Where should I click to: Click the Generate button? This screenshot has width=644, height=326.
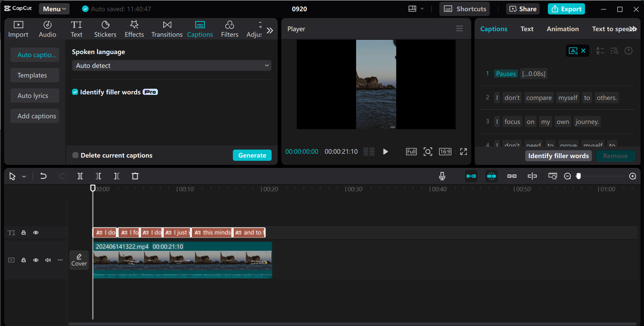click(252, 155)
